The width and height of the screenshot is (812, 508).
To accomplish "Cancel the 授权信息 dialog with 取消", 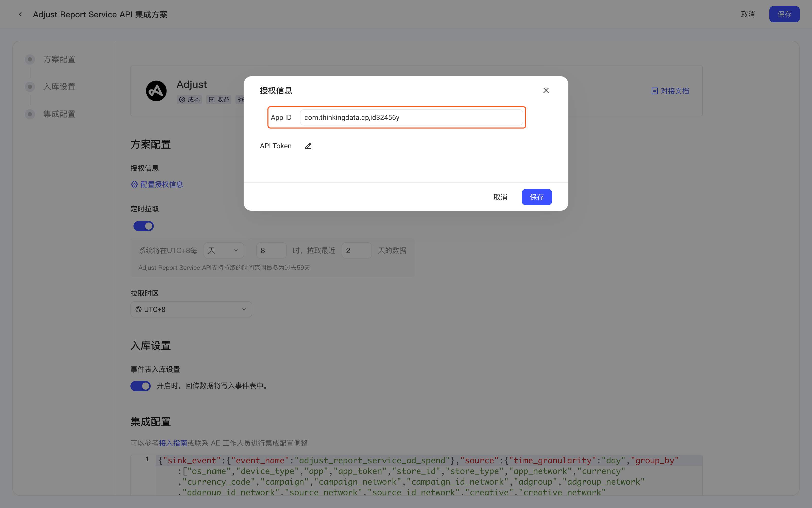I will point(500,197).
